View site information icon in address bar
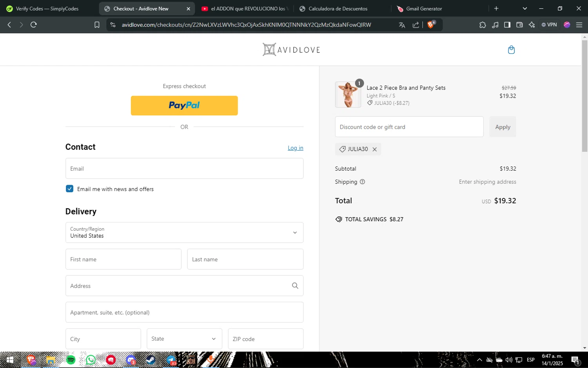 pyautogui.click(x=113, y=25)
